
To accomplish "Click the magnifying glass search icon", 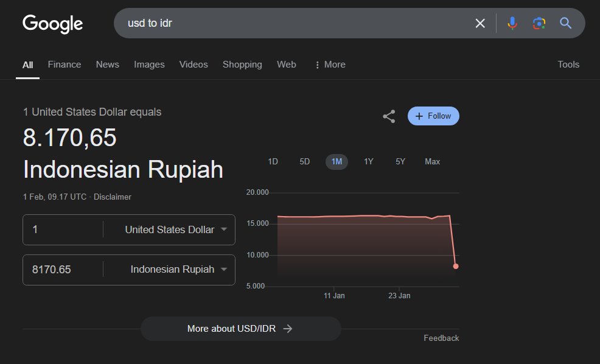I will click(x=565, y=23).
